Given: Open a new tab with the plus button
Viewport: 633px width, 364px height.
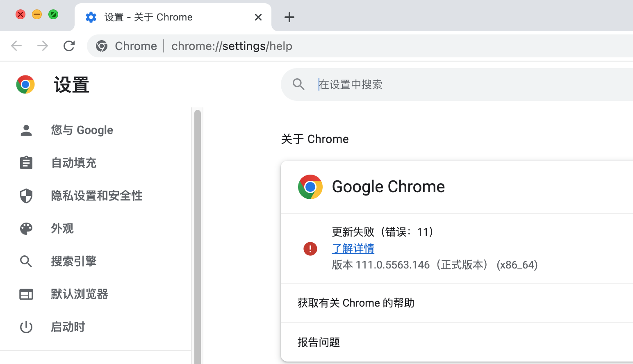Looking at the screenshot, I should tap(289, 17).
